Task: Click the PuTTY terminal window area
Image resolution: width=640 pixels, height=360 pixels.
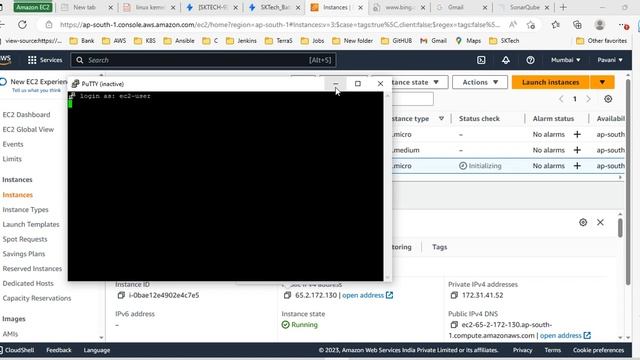Action: coord(225,186)
